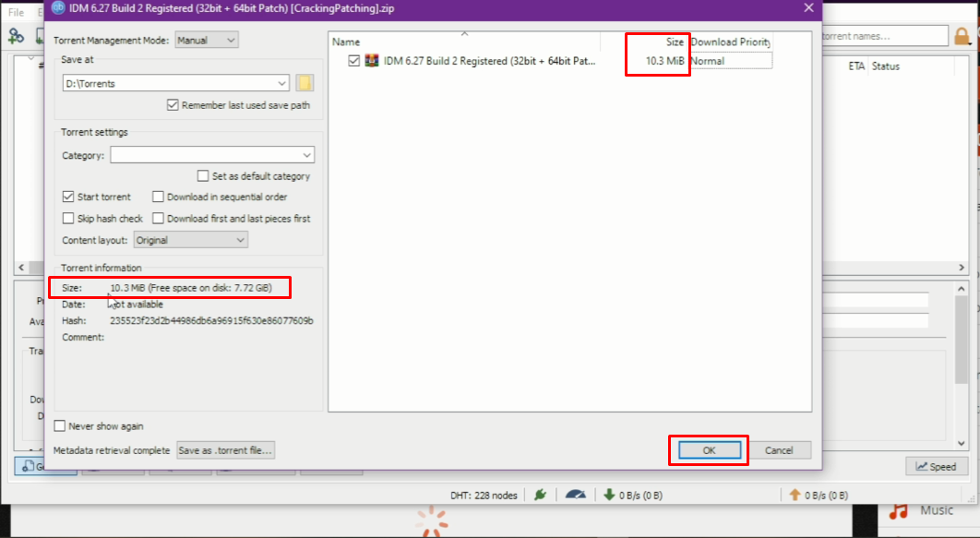Focus the filter torrent names search box
The image size is (980, 538).
884,36
